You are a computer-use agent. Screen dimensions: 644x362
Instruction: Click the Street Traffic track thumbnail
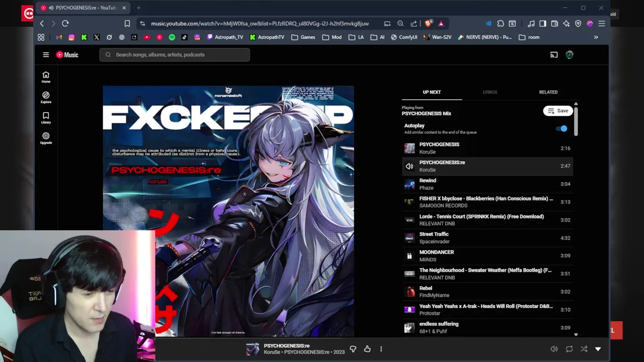(410, 238)
